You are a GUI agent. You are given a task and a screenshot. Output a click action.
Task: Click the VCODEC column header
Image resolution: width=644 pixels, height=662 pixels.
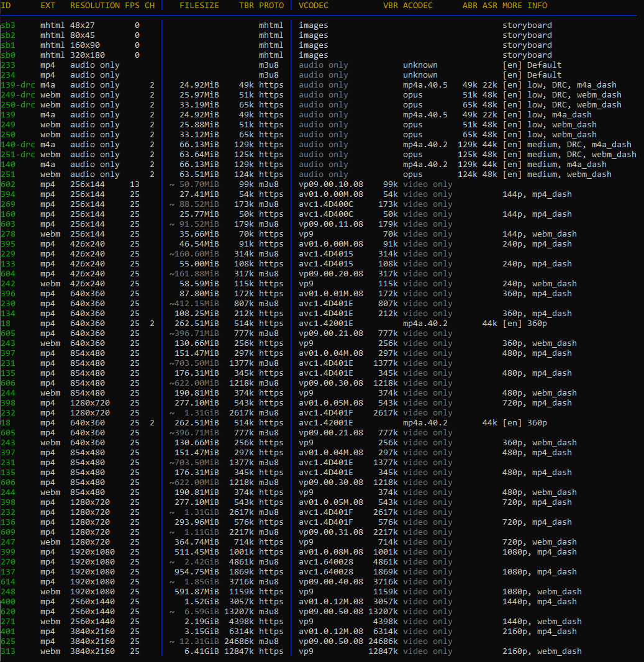pos(314,6)
